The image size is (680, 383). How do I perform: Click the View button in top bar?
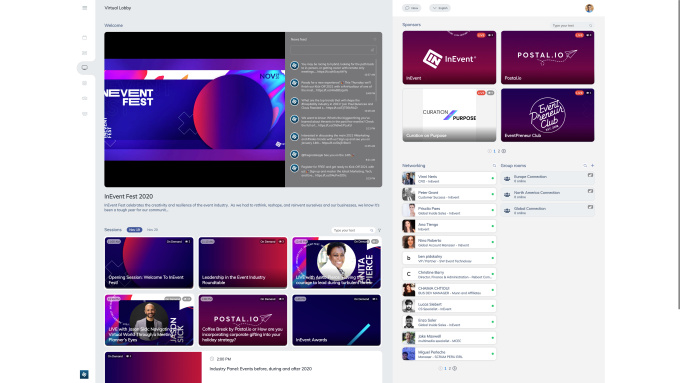coord(412,8)
